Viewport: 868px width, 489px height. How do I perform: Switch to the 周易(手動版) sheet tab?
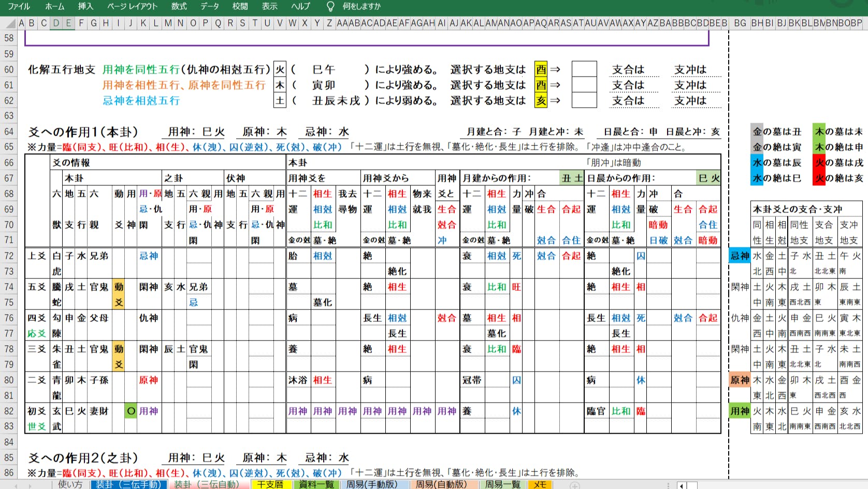pos(372,484)
